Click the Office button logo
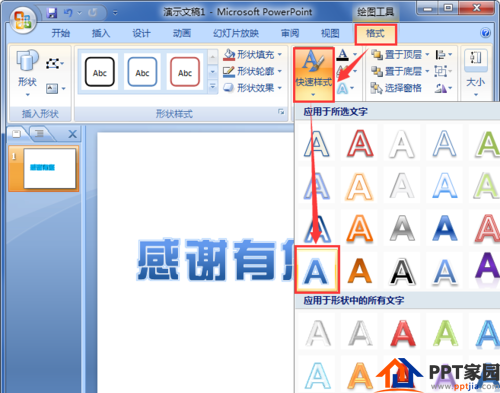The height and width of the screenshot is (393, 500). pyautogui.click(x=22, y=20)
